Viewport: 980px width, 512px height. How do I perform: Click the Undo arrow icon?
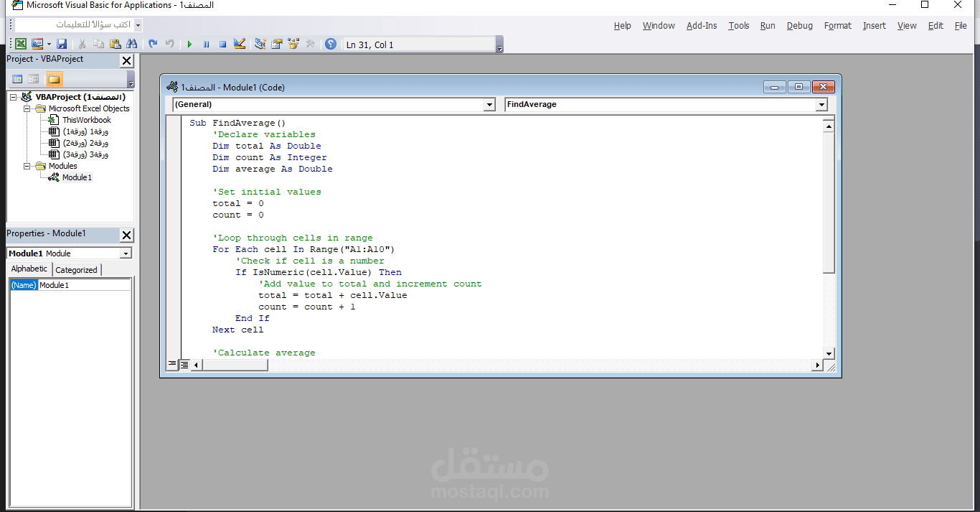(153, 44)
